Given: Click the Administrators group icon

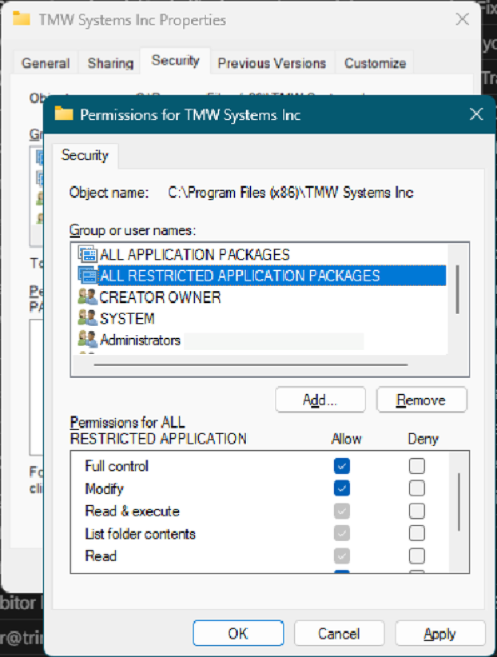Looking at the screenshot, I should pyautogui.click(x=88, y=339).
